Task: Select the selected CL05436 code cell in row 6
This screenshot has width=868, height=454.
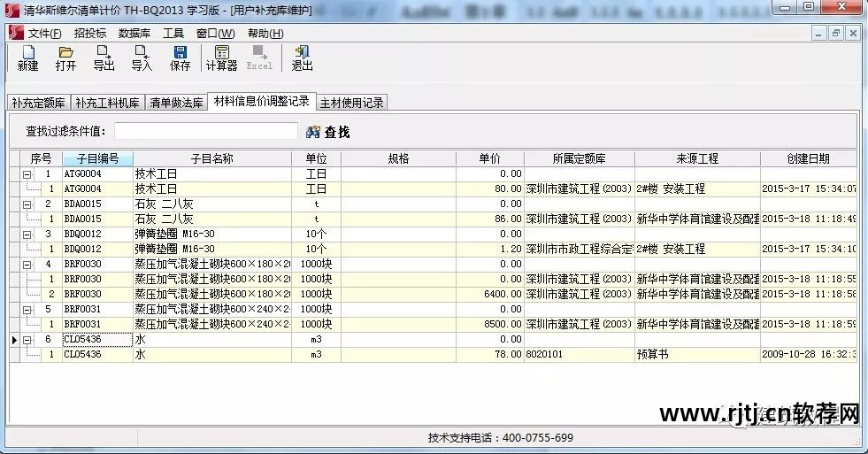Action: pyautogui.click(x=97, y=339)
